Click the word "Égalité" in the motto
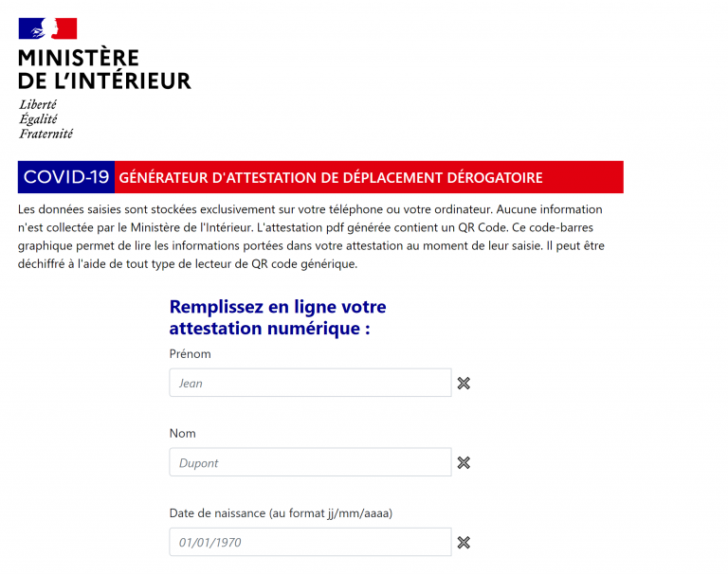The width and height of the screenshot is (728, 574). point(39,119)
